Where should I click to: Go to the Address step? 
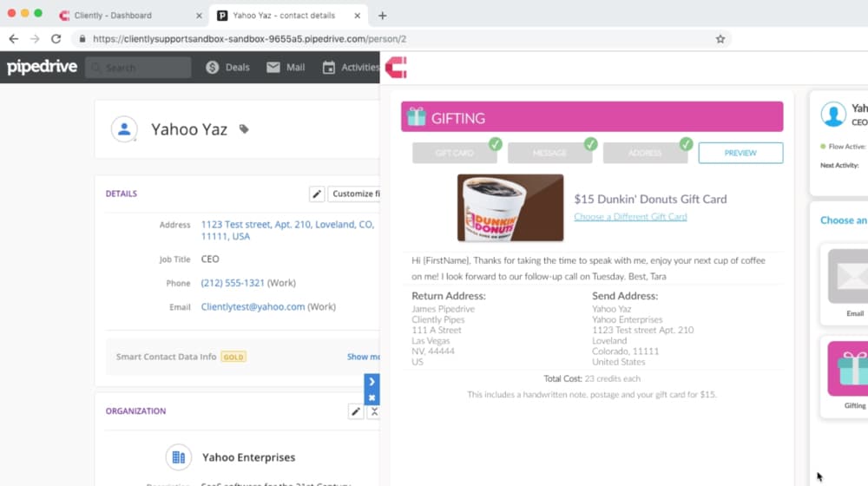(645, 153)
